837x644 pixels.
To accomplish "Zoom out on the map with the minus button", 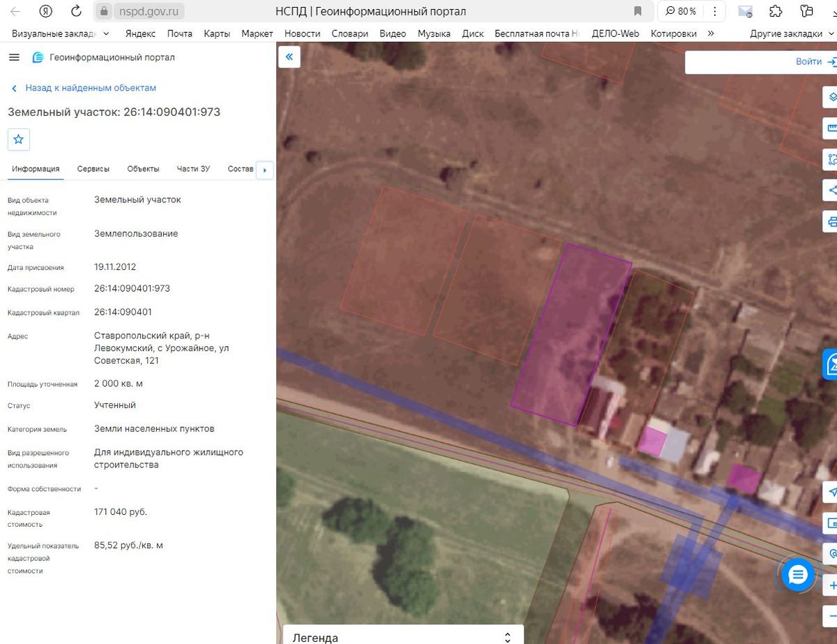I will coord(831,616).
